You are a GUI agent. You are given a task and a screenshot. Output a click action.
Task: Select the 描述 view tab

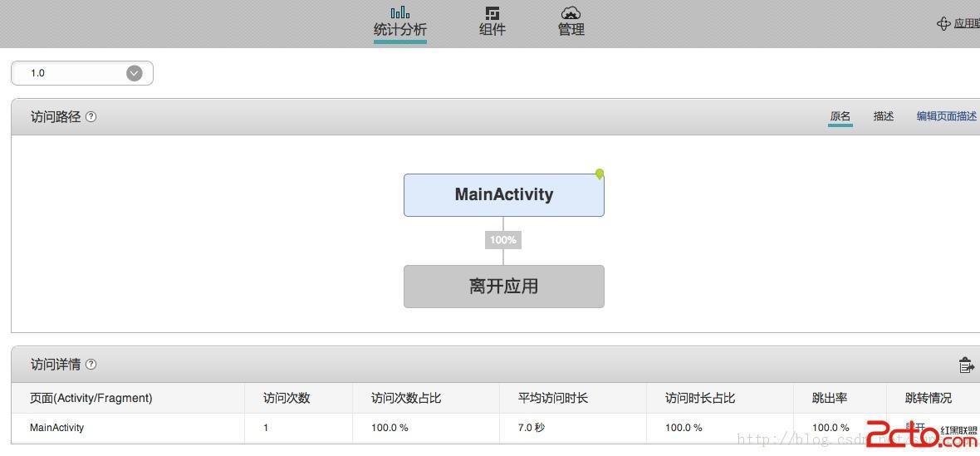pyautogui.click(x=884, y=116)
